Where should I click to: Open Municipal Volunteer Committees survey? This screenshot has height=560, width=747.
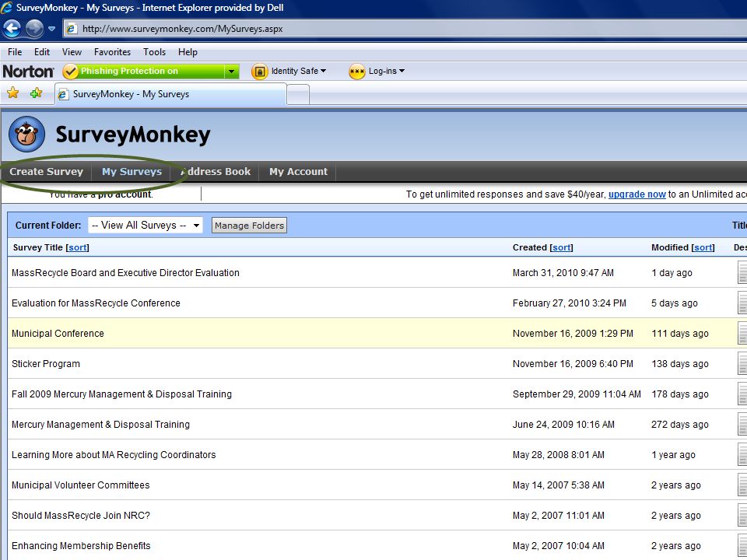click(80, 485)
